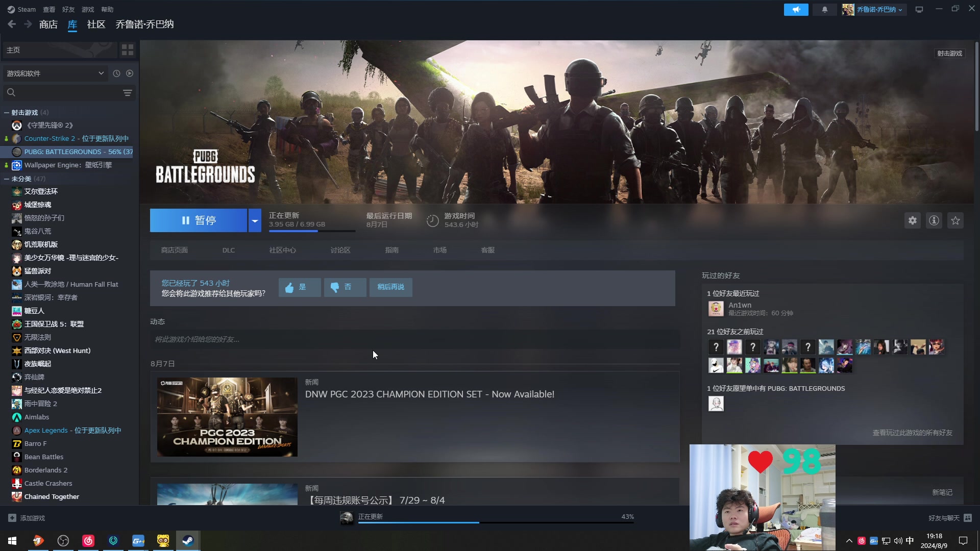The height and width of the screenshot is (551, 980).
Task: Open 好友与聊天 panel
Action: (x=949, y=518)
